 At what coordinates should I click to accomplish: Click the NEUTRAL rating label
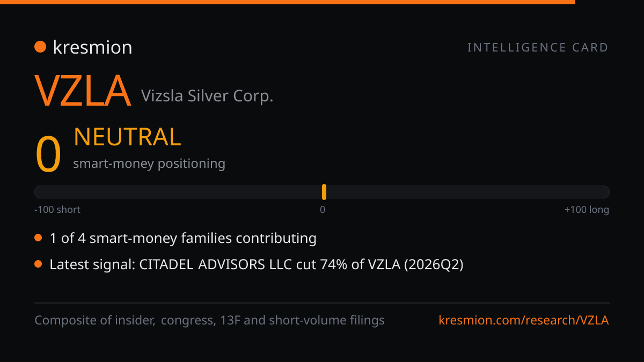tap(127, 137)
